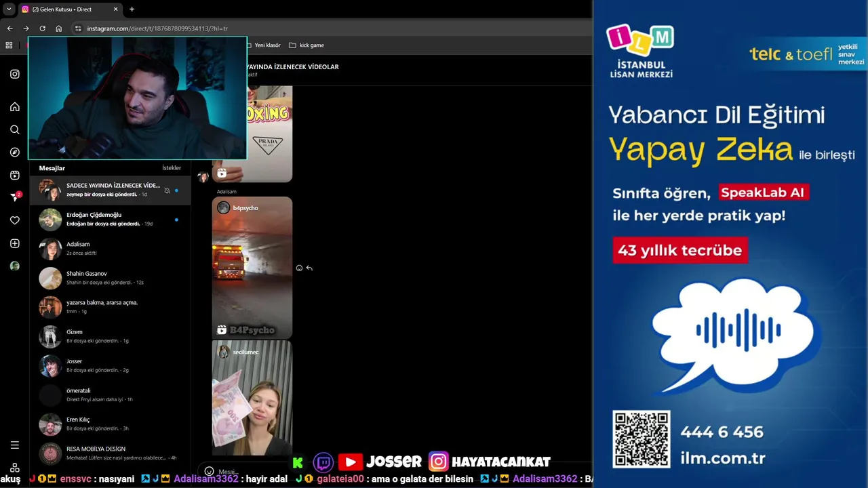Click Reels icon on b4psycho thumbnail
Viewport: 868px width, 488px height.
(x=222, y=330)
